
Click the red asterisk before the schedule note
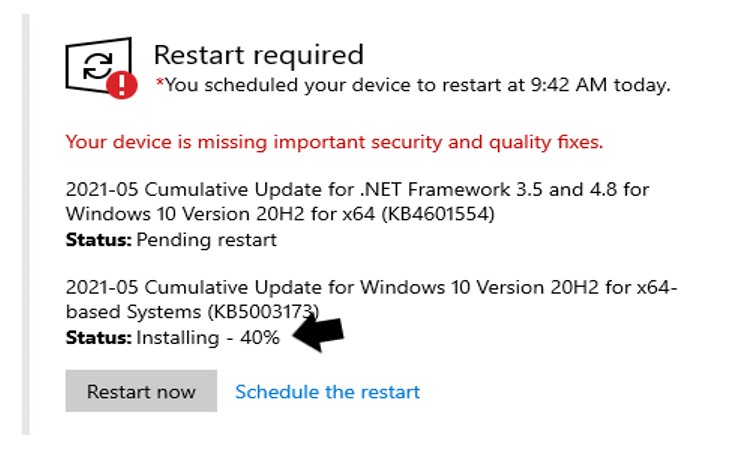(159, 84)
